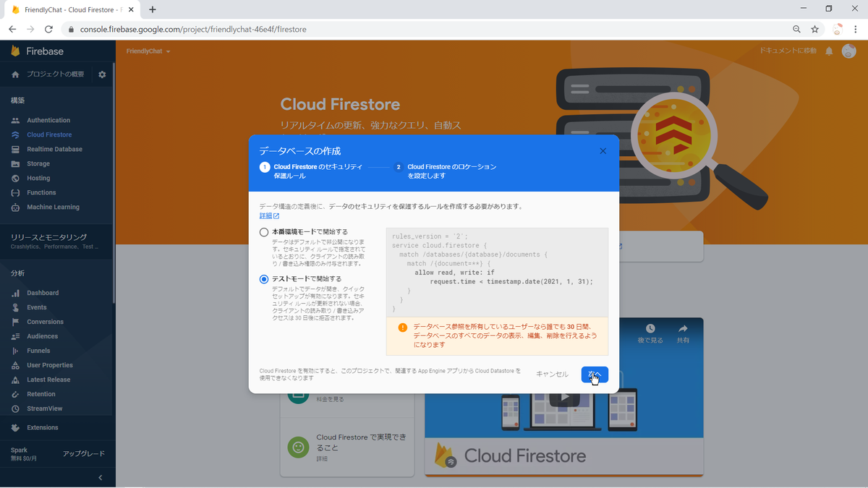Click the browser reload icon
The width and height of the screenshot is (868, 488).
click(48, 29)
